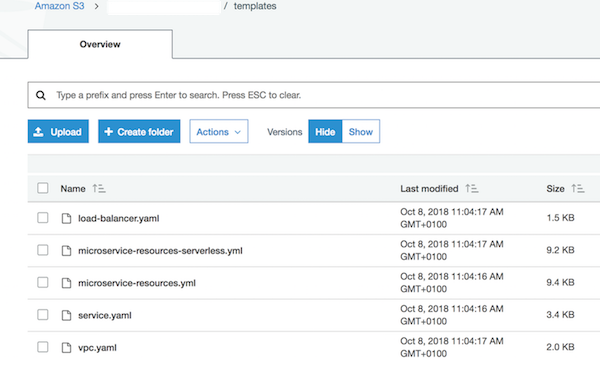
Task: Click the modified date of service.yaml
Action: pos(452,315)
